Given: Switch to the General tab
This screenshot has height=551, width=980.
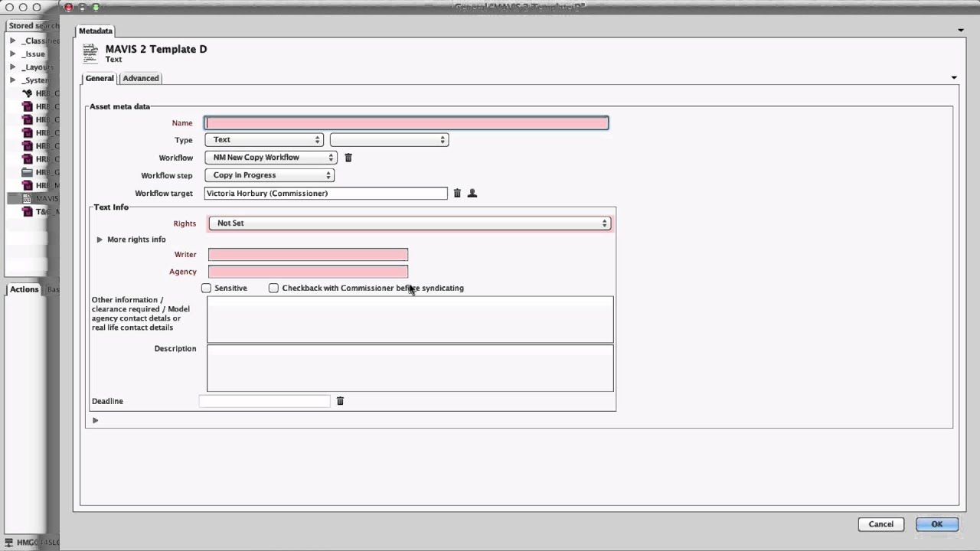Looking at the screenshot, I should [x=100, y=78].
